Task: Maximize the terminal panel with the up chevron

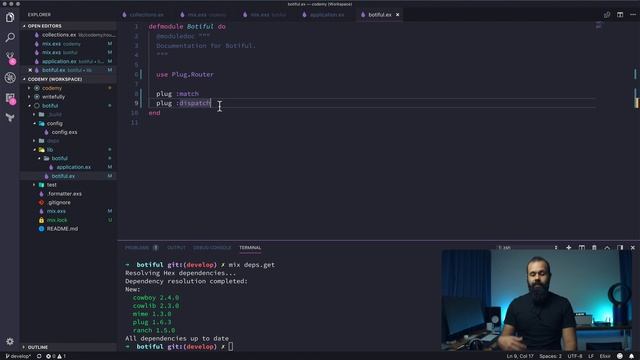Action: (x=607, y=248)
